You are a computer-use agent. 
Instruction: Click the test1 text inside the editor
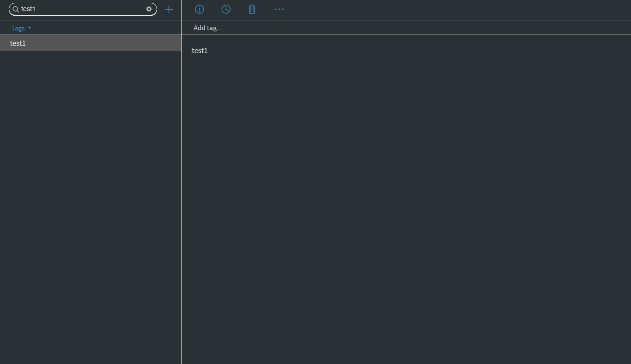200,51
